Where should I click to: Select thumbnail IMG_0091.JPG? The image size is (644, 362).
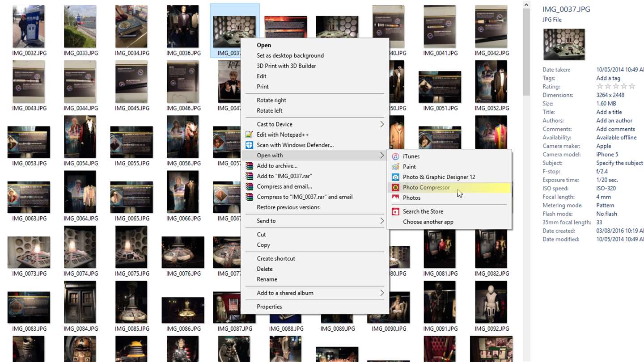(x=440, y=302)
